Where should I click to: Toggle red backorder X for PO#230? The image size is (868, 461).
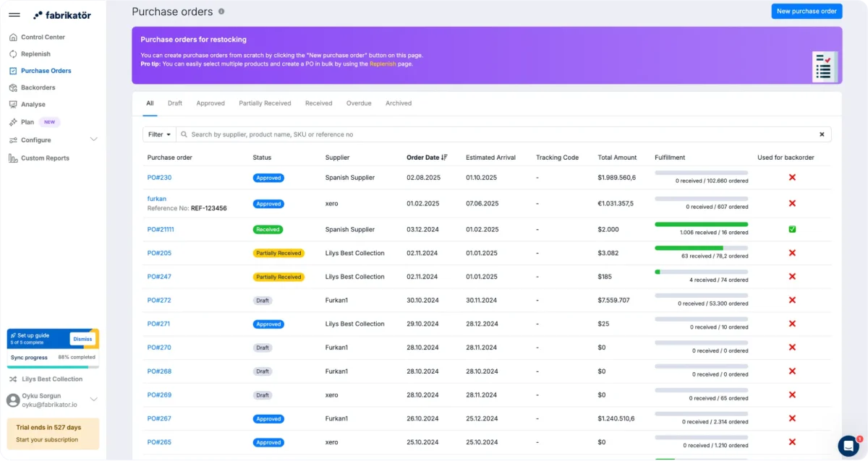(792, 177)
